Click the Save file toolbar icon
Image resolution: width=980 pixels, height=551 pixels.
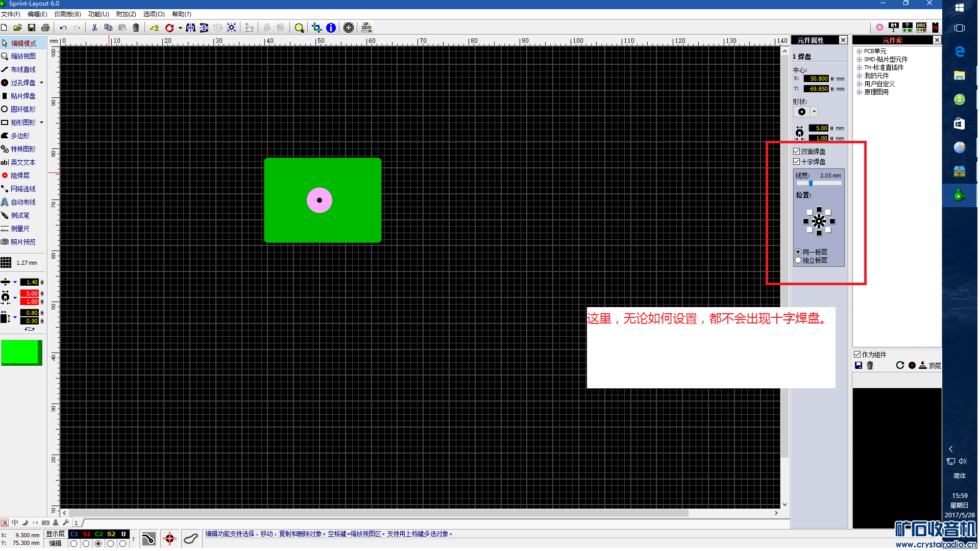(x=32, y=28)
